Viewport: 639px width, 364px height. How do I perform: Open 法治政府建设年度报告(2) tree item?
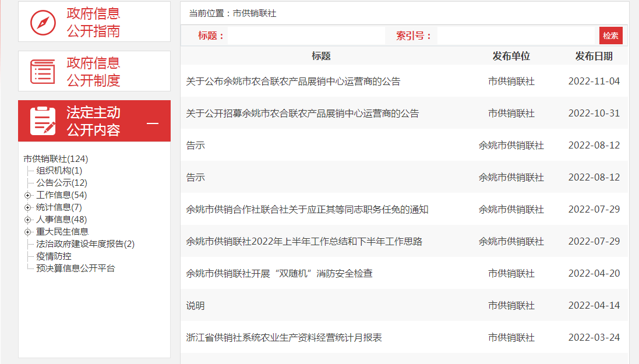click(x=85, y=244)
